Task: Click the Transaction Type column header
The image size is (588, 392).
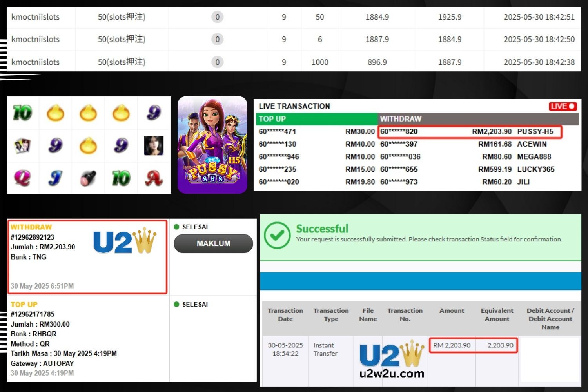Action: click(x=331, y=315)
